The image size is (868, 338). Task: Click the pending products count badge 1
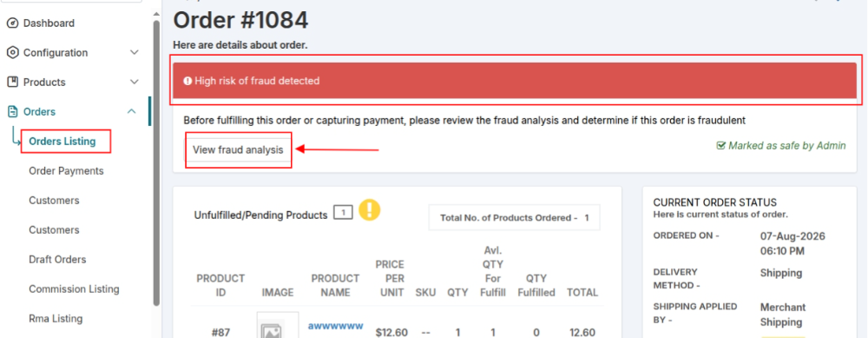(x=343, y=212)
